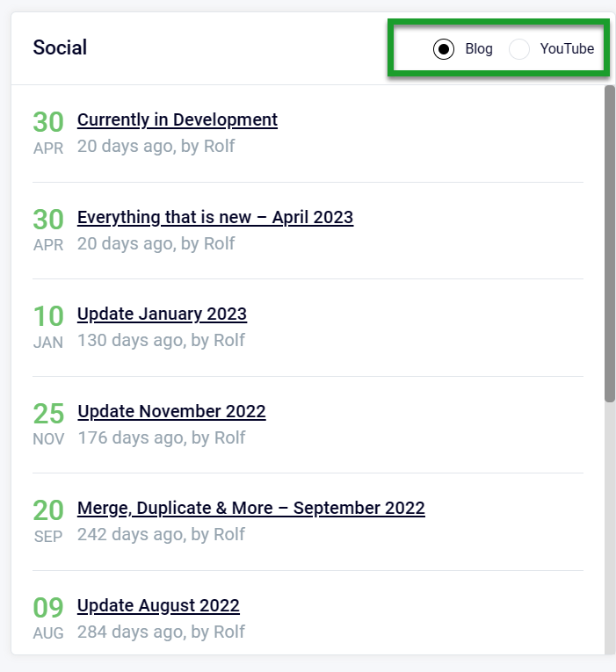Screen dimensions: 616x672
Task: Open "Merge, Duplicate & More – September 2022"
Action: tap(251, 508)
